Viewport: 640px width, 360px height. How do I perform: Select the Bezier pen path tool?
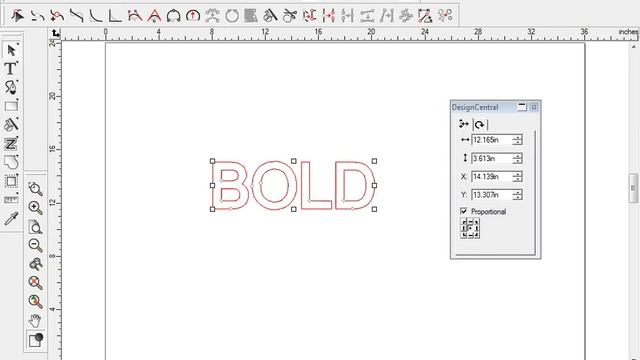click(11, 87)
